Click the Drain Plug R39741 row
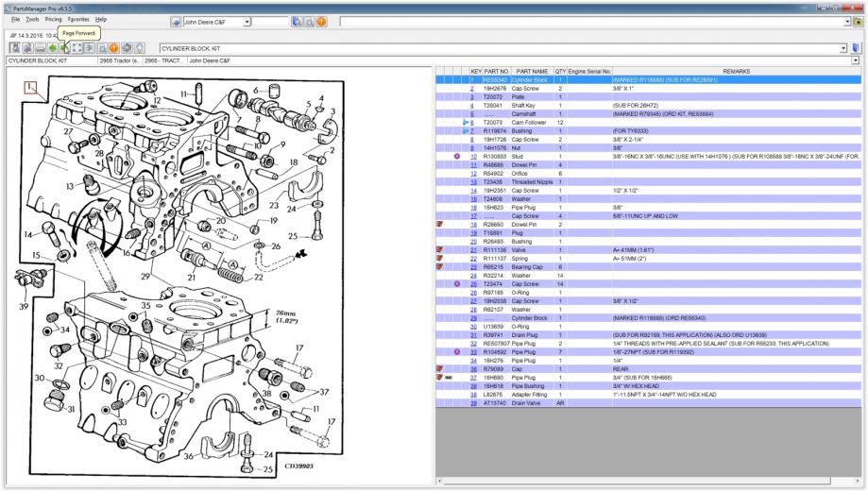The image size is (868, 491). pyautogui.click(x=648, y=335)
